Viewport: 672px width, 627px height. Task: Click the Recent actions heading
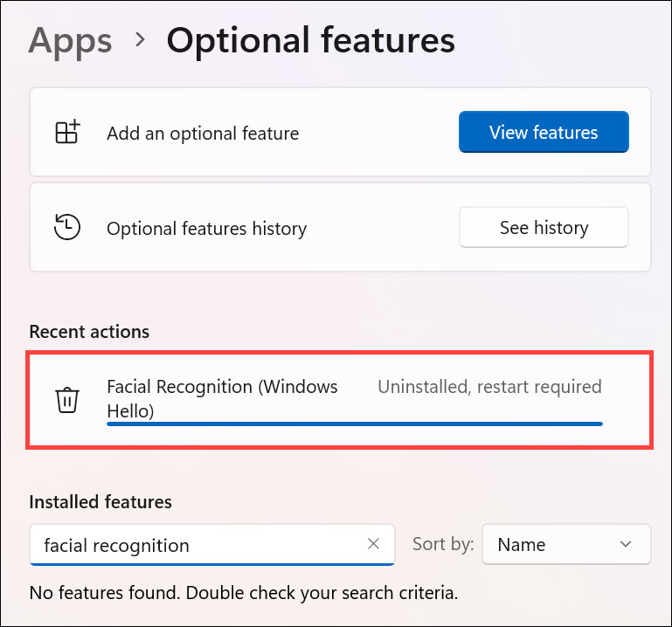click(89, 332)
